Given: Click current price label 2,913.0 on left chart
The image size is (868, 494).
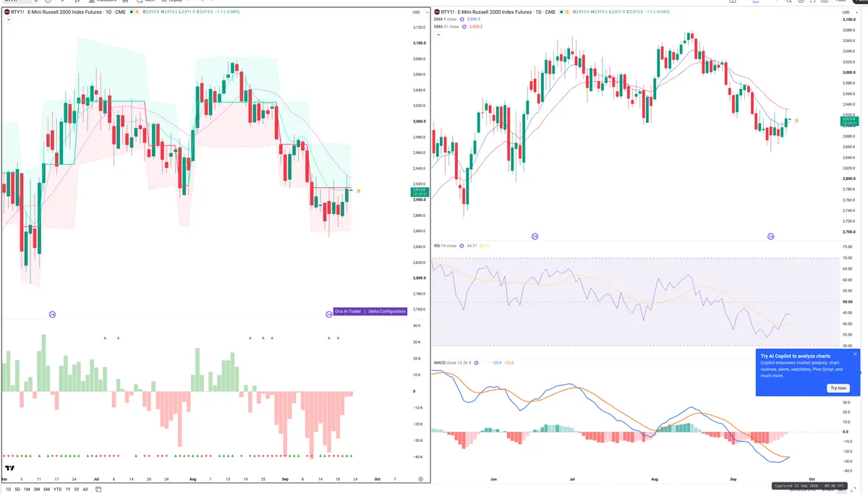Looking at the screenshot, I should click(419, 192).
